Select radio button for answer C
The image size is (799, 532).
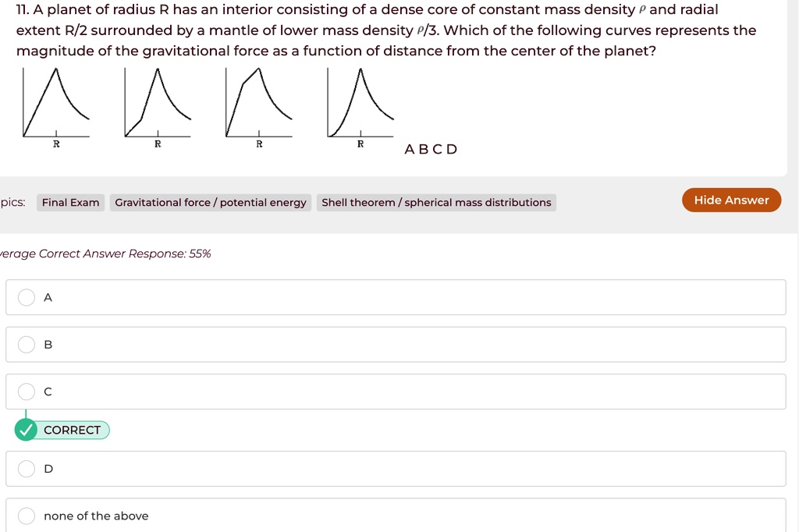pos(27,391)
